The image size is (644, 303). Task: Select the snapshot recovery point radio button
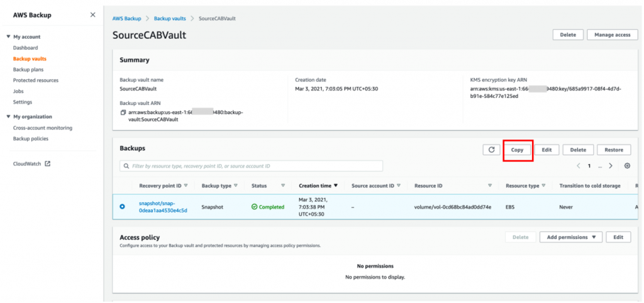(122, 207)
